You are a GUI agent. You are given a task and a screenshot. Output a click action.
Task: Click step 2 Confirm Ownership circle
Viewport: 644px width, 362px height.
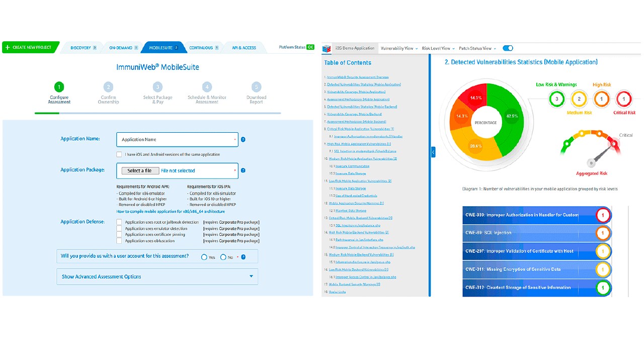click(109, 87)
